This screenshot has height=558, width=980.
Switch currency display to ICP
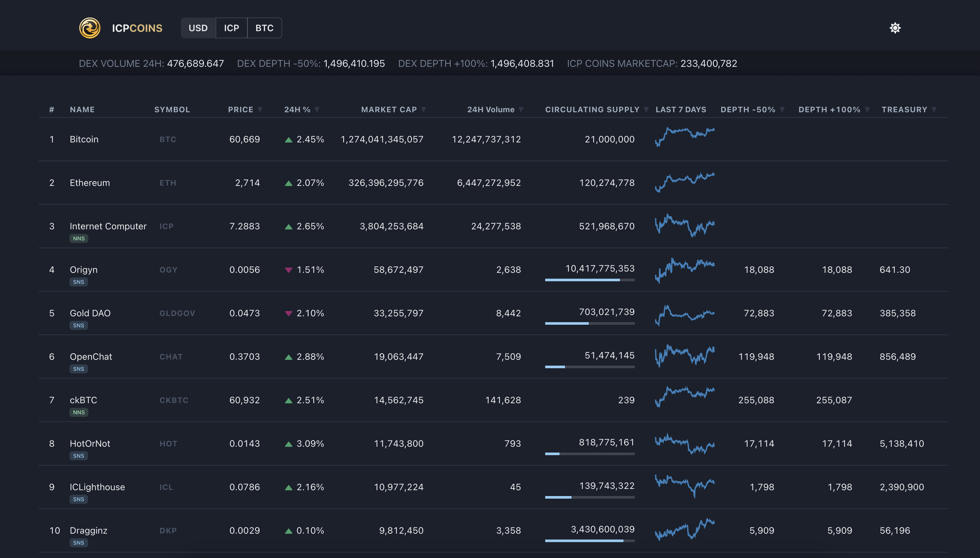click(231, 28)
